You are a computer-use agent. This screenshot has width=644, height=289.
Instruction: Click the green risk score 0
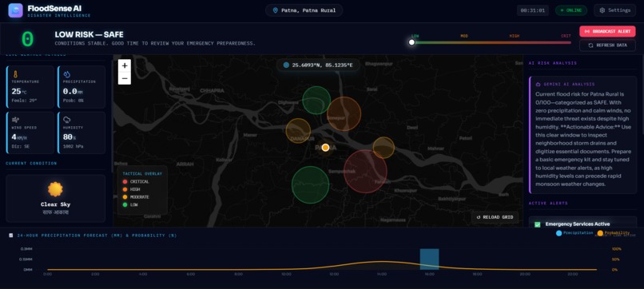(x=27, y=39)
